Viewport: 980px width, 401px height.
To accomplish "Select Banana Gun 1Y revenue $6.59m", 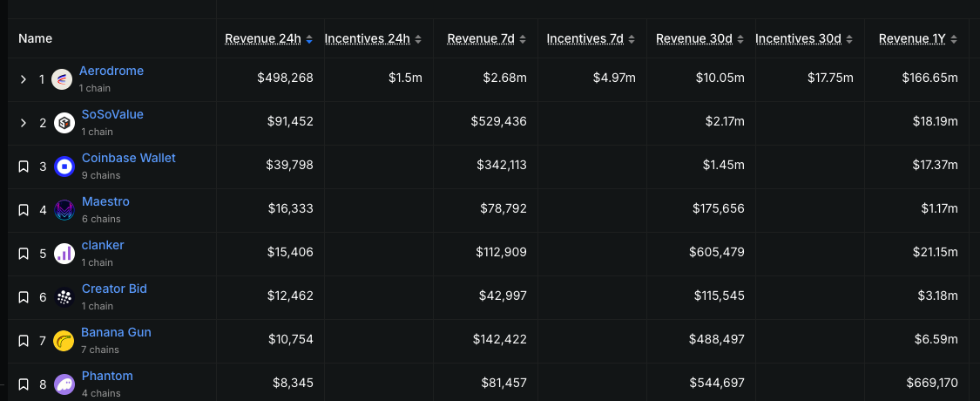I will [x=937, y=339].
